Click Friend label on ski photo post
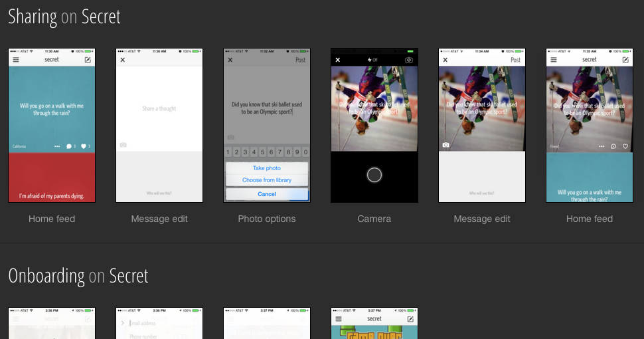 [554, 146]
